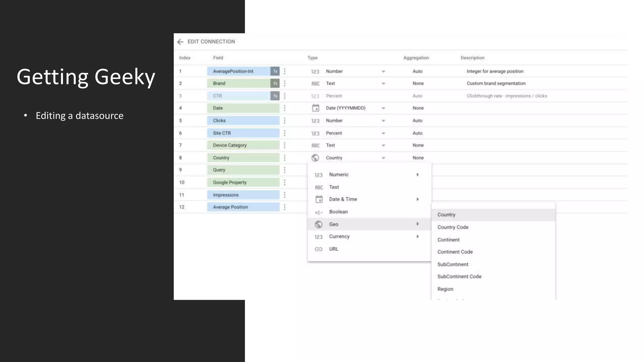Open more options for AveragePosition-Int field

(x=285, y=71)
